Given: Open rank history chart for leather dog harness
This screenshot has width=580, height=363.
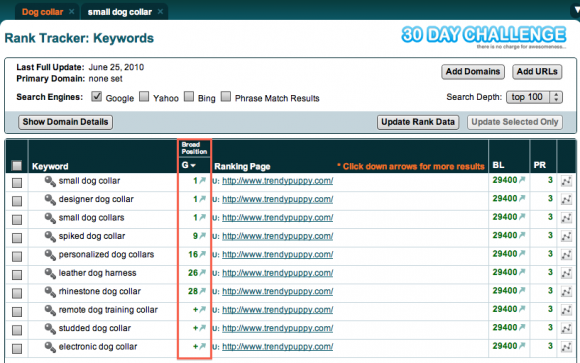Looking at the screenshot, I should click(x=566, y=273).
